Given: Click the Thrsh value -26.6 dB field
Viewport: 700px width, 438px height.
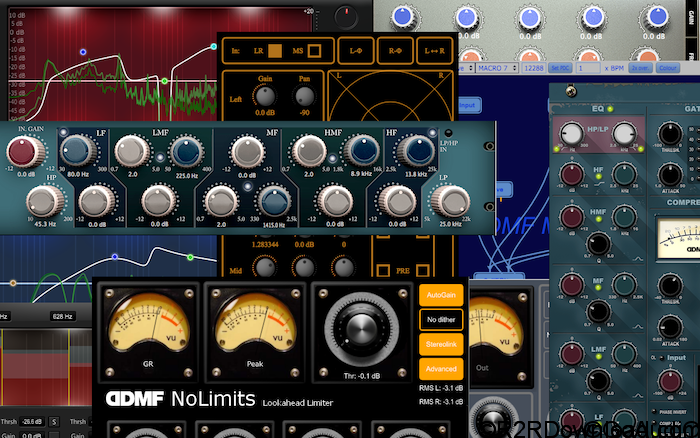Looking at the screenshot, I should point(33,421).
